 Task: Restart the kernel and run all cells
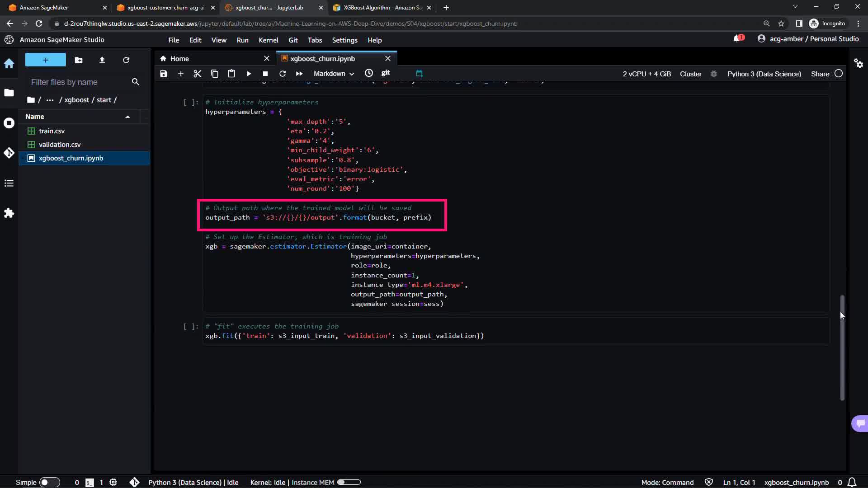point(299,74)
